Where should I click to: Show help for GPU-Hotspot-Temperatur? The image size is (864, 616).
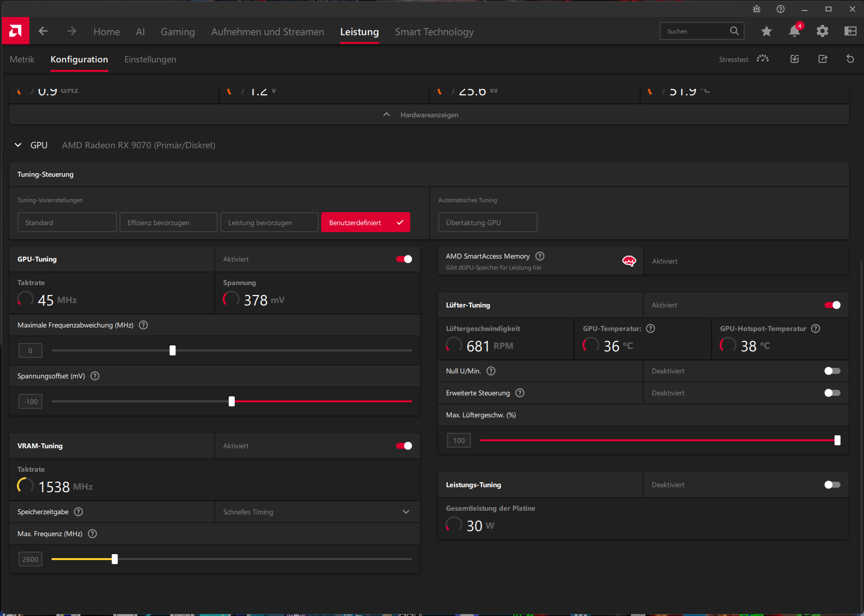pos(816,328)
